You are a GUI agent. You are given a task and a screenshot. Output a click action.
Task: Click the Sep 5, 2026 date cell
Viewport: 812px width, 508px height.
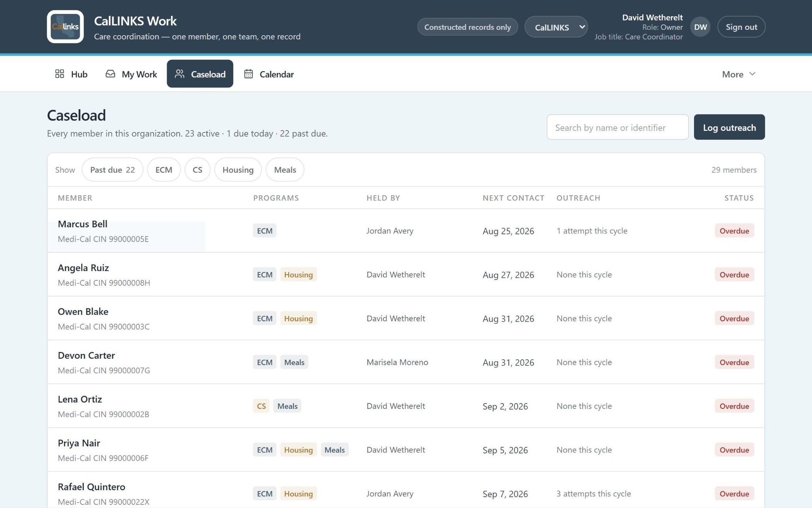coord(505,450)
